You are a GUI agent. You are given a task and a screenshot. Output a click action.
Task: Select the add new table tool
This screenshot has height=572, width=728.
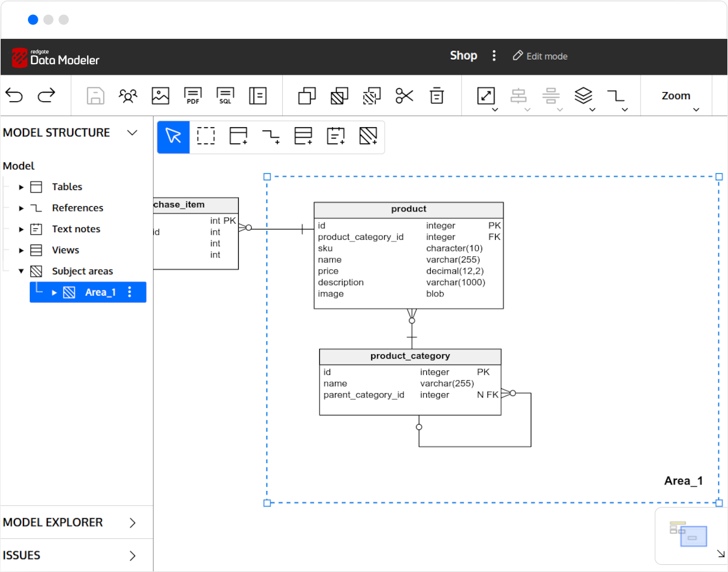click(239, 136)
